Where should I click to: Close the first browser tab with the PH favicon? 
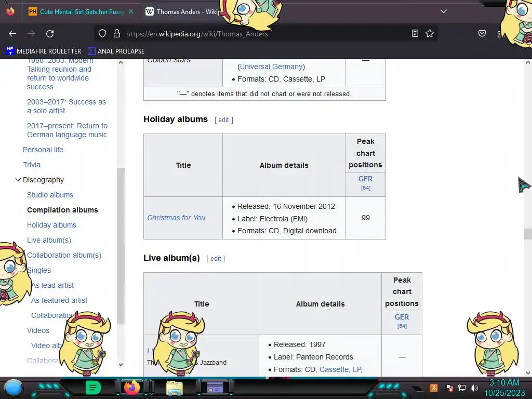pos(131,11)
